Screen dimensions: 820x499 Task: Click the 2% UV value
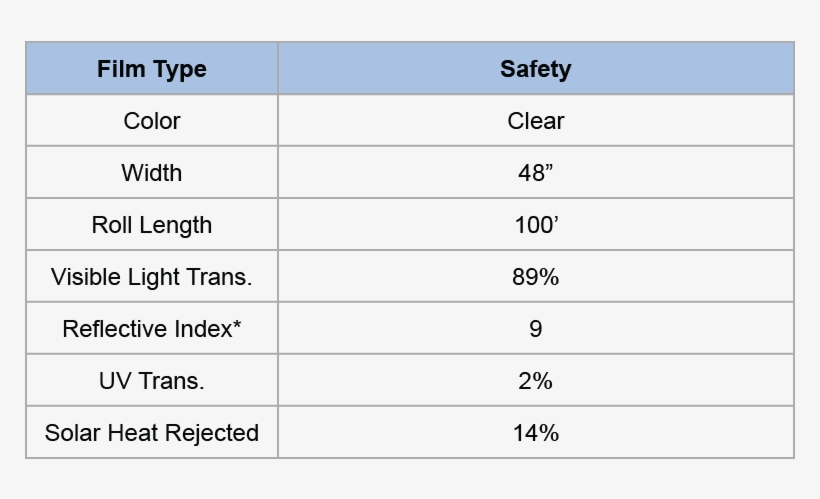(x=535, y=381)
